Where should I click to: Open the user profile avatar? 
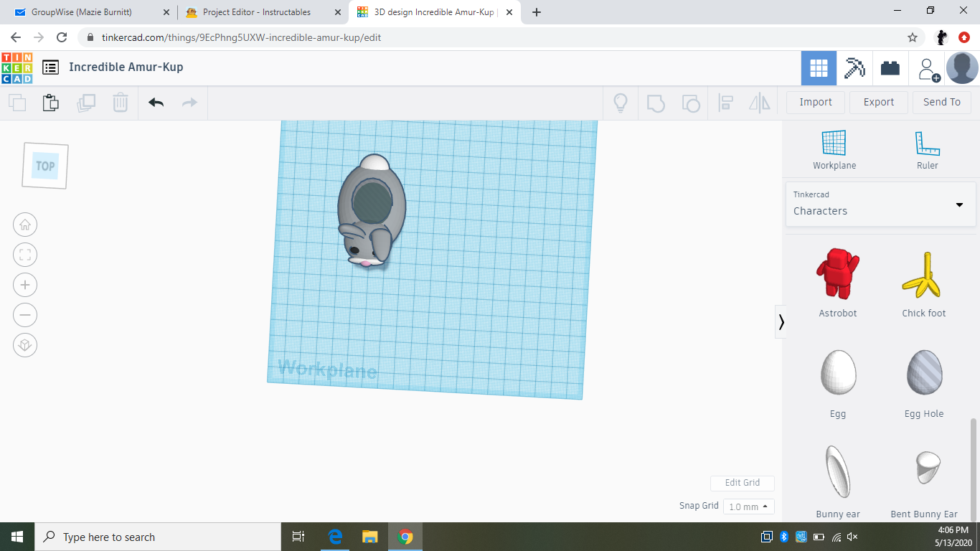pyautogui.click(x=962, y=68)
